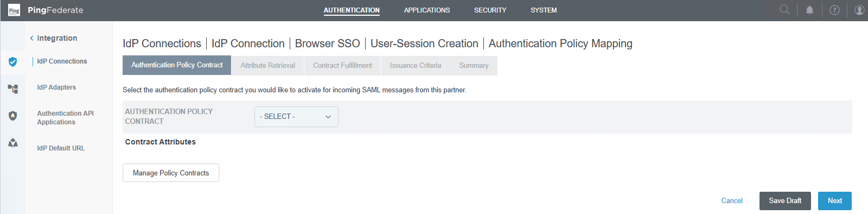The width and height of the screenshot is (868, 214).
Task: Go back using the Integration chevron
Action: coord(32,38)
